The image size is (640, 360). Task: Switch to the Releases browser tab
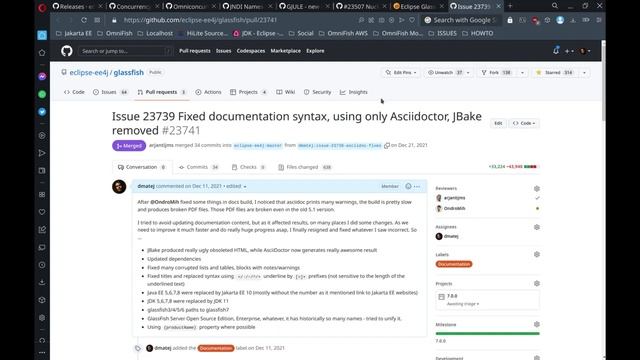(x=73, y=6)
